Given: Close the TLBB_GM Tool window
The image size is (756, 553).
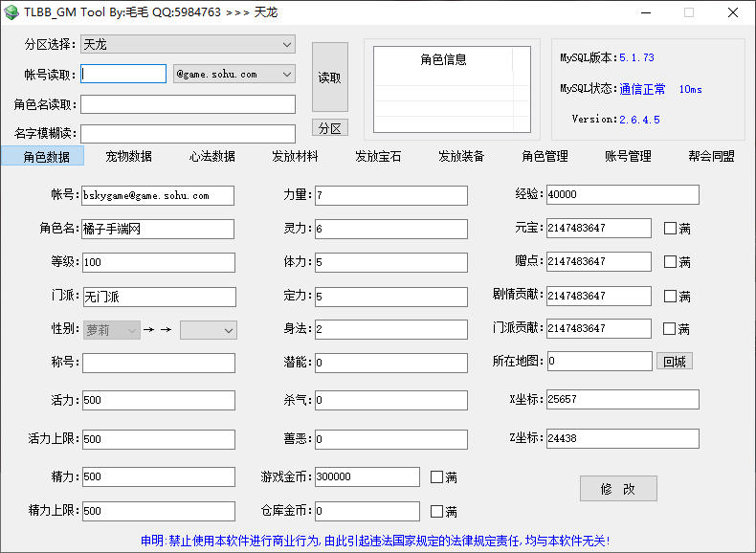Looking at the screenshot, I should (733, 12).
